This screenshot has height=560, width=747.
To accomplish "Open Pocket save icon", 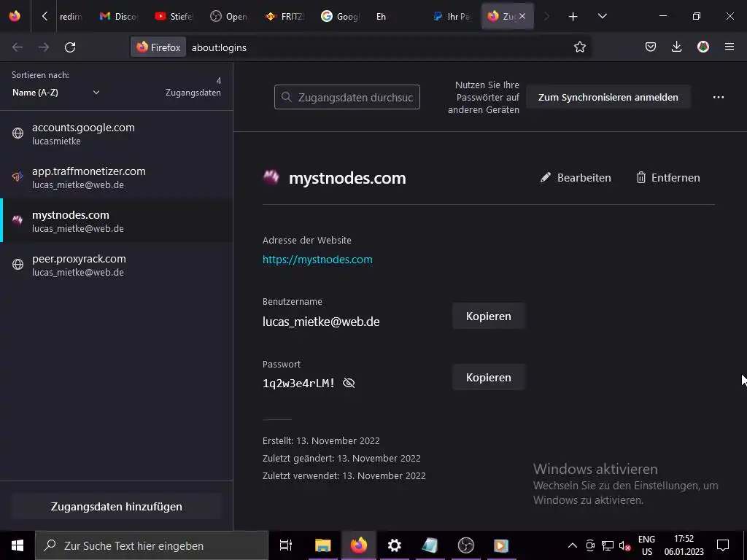I will [x=651, y=47].
